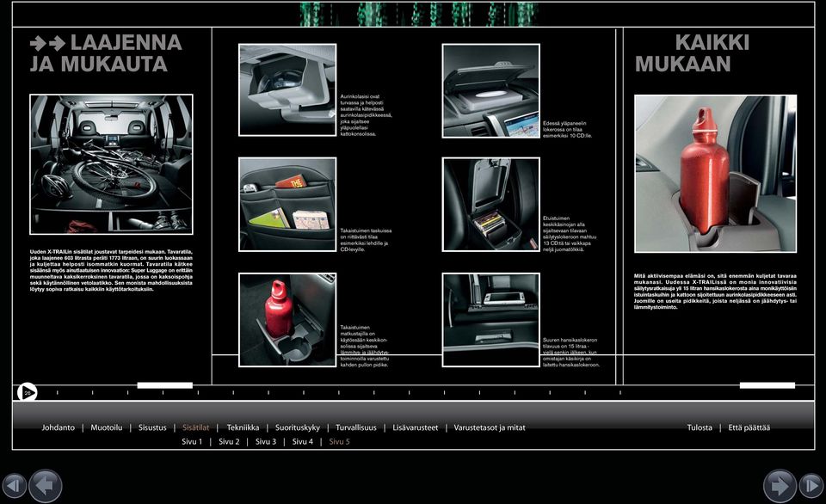Switch to the Sisustus section
826x504 pixels.
[x=152, y=427]
